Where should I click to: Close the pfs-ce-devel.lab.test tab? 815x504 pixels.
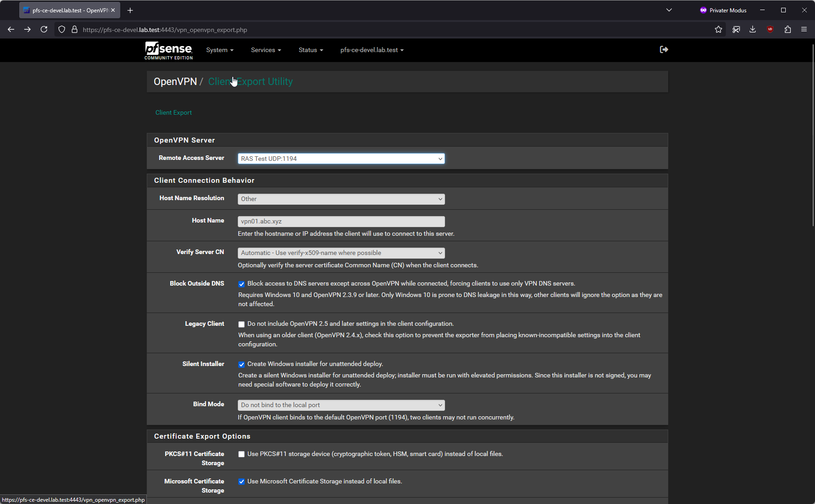click(x=113, y=10)
